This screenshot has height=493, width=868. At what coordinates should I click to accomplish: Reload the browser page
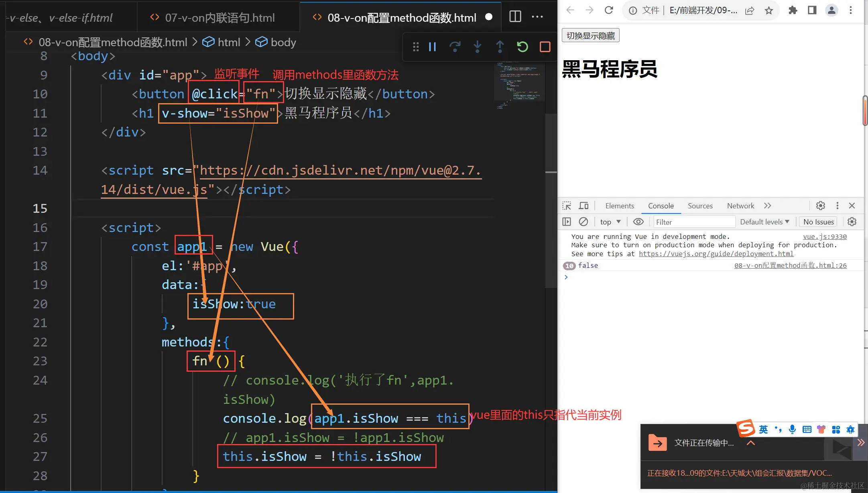[x=609, y=10]
